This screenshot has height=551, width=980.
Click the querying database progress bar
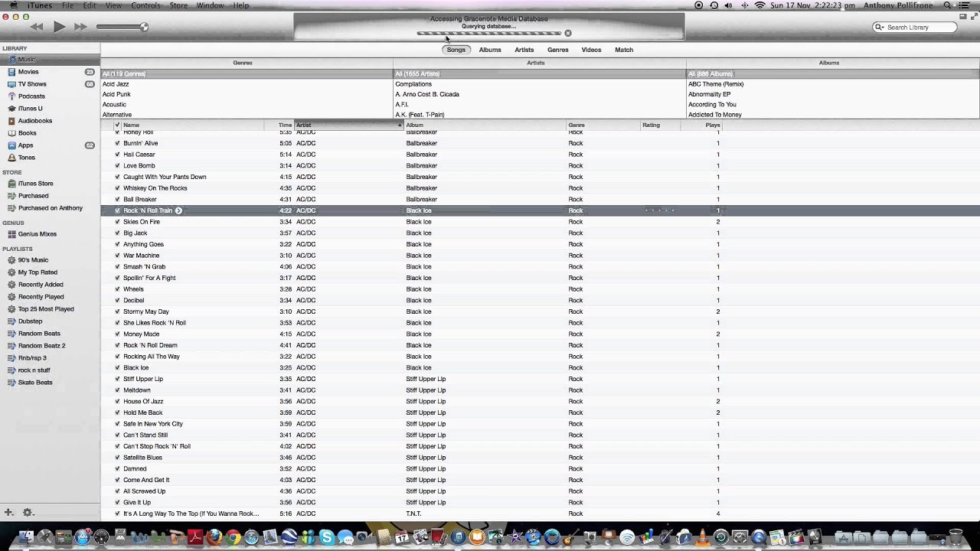[489, 33]
